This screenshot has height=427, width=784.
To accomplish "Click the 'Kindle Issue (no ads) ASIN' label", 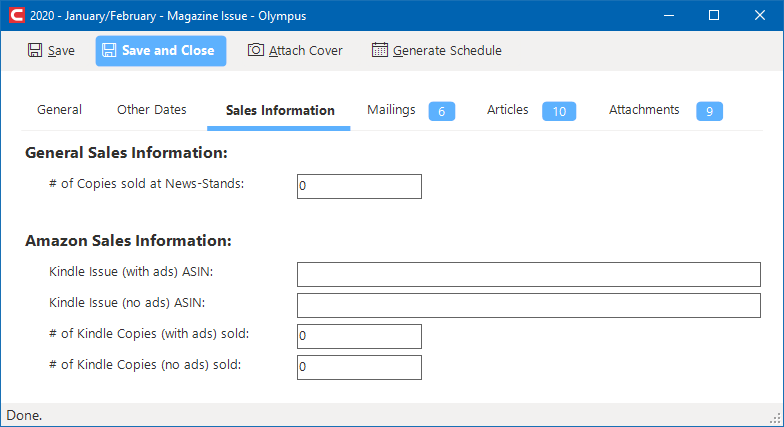I will coord(127,303).
